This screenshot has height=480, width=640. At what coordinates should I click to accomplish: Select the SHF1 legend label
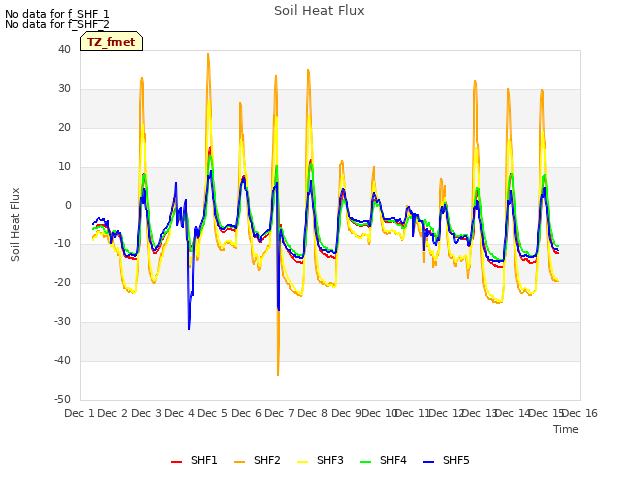click(x=204, y=460)
